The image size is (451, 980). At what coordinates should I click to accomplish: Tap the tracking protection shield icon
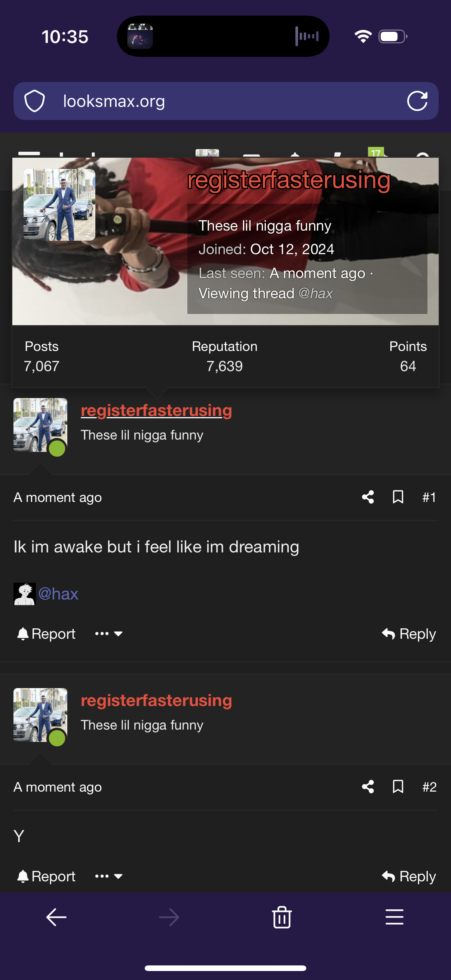click(x=35, y=101)
